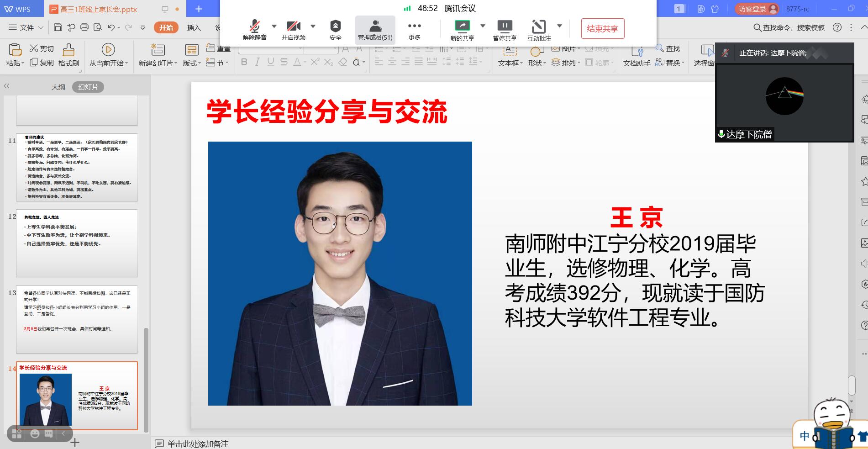Open the 文件 menu dropdown
This screenshot has height=449, width=868.
tap(26, 27)
